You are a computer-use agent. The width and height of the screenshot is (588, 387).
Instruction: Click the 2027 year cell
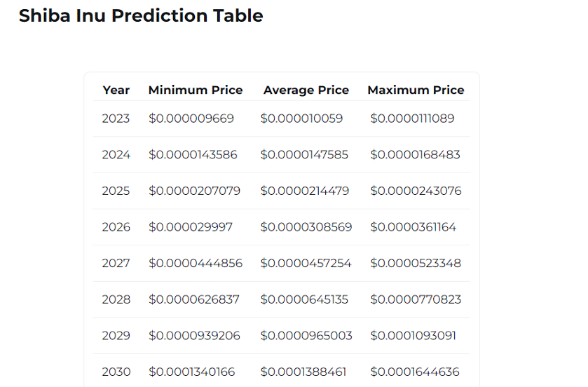coord(116,263)
